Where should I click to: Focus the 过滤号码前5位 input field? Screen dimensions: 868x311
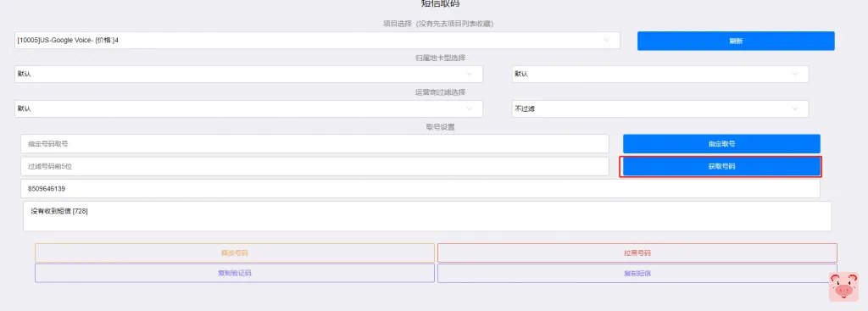tap(314, 167)
